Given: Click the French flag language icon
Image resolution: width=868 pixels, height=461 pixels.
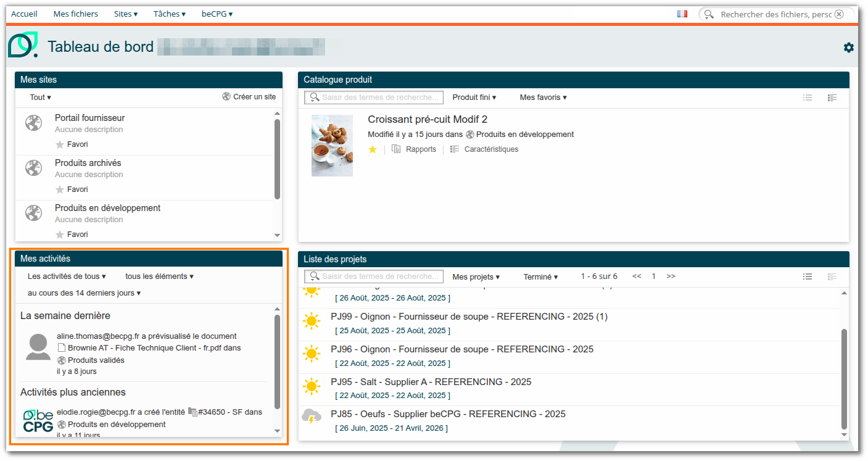Looking at the screenshot, I should pos(682,14).
